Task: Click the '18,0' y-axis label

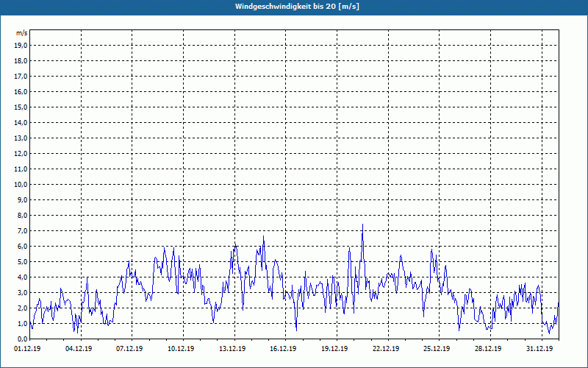Action: point(21,61)
